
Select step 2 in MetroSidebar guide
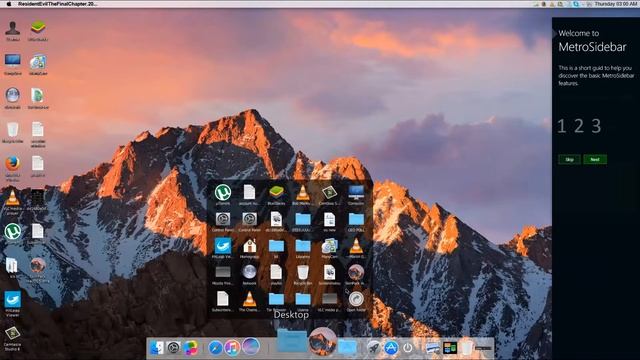[x=579, y=126]
